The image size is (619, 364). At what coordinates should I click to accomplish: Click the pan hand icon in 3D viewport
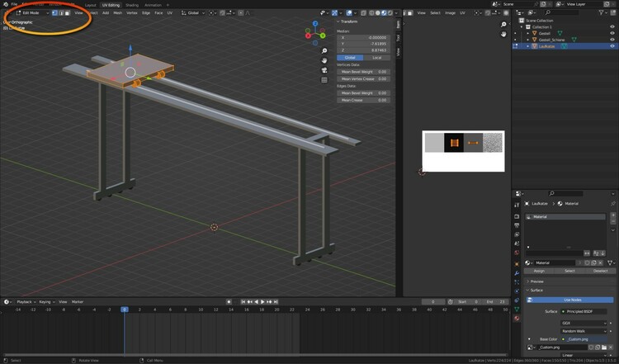(x=325, y=59)
